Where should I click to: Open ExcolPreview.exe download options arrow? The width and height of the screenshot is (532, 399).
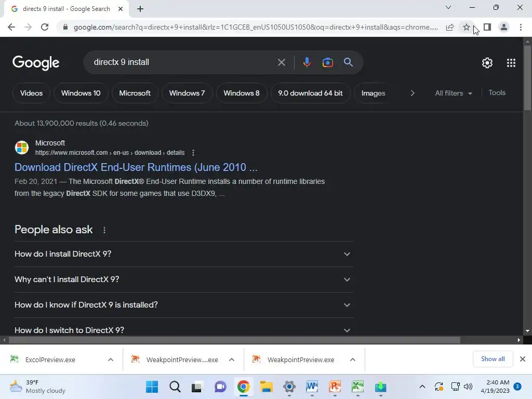point(111,360)
